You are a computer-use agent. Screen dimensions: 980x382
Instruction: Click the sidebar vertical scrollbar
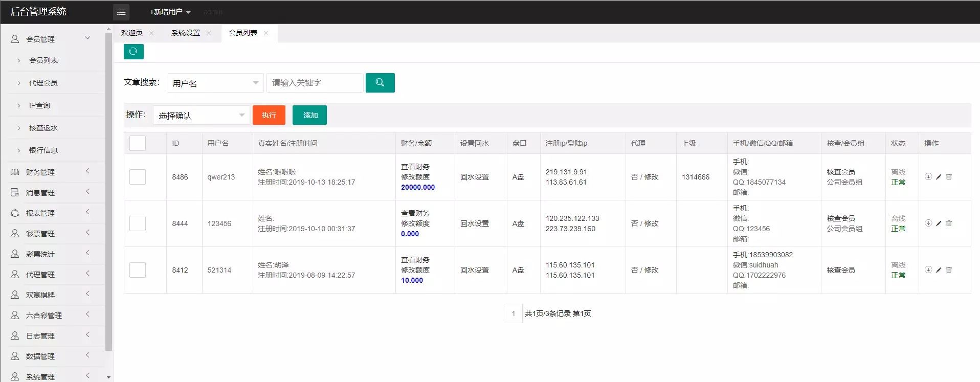tap(108, 192)
